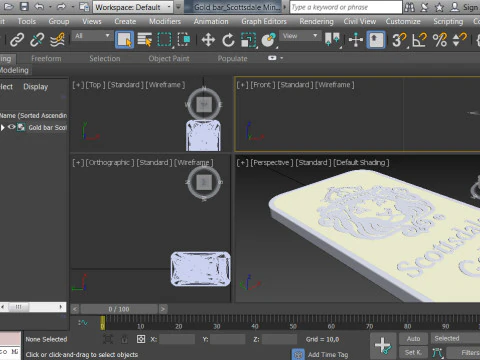Open the Graph Editors menu
Screen dimensions: 480x360
pos(264,21)
